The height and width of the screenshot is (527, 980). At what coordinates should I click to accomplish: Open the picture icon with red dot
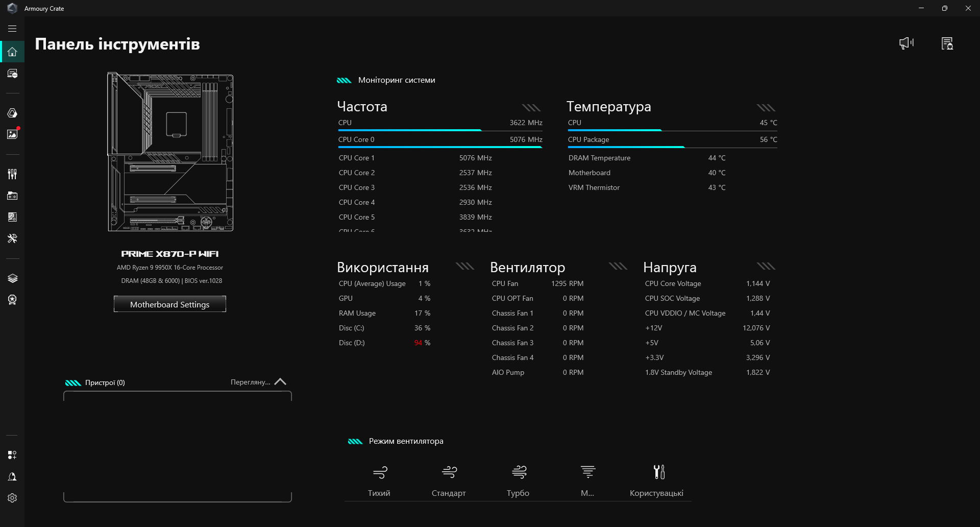coord(12,134)
